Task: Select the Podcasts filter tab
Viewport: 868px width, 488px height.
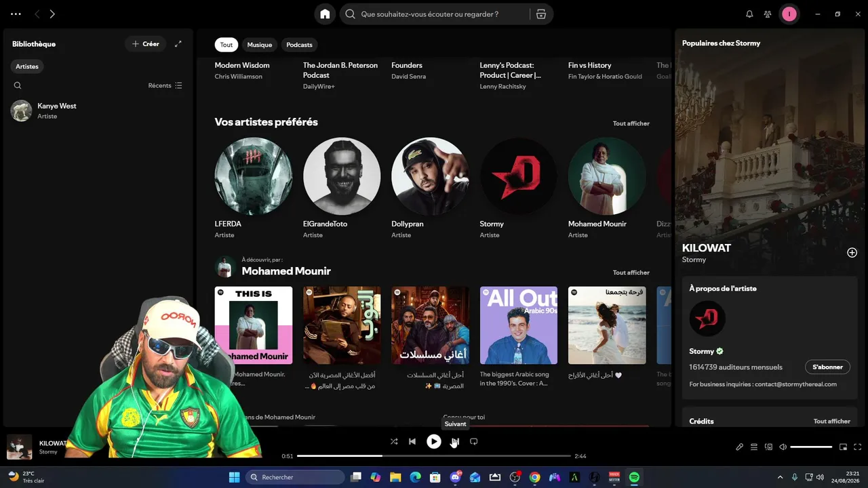Action: point(299,45)
